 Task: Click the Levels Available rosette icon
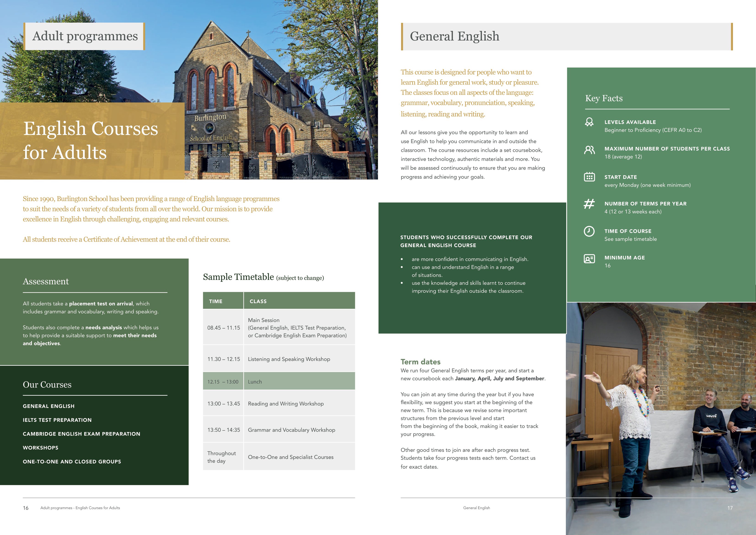coord(589,122)
